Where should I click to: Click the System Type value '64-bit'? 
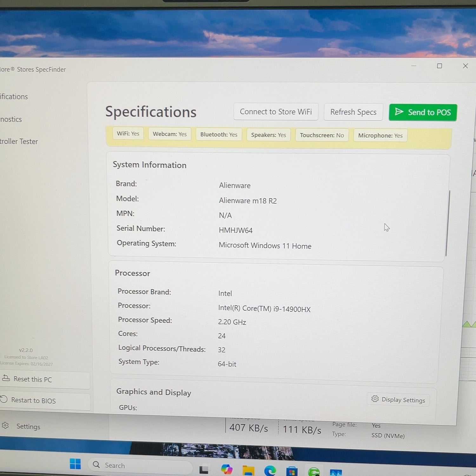tap(227, 364)
